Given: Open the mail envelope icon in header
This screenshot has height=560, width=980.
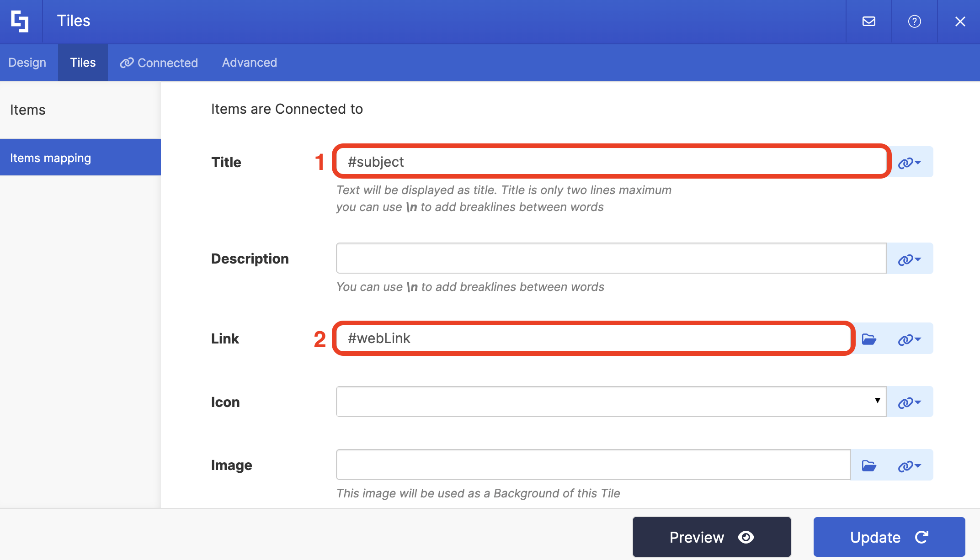Looking at the screenshot, I should click(868, 21).
